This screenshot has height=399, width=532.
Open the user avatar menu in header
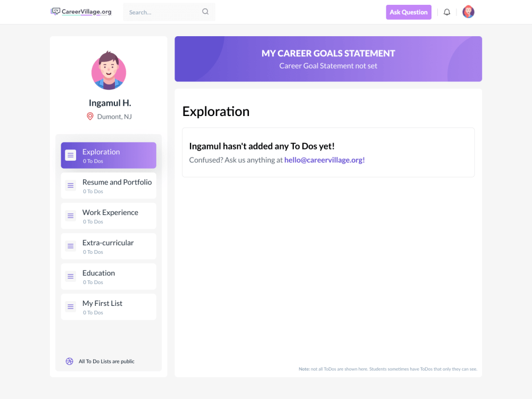click(468, 12)
